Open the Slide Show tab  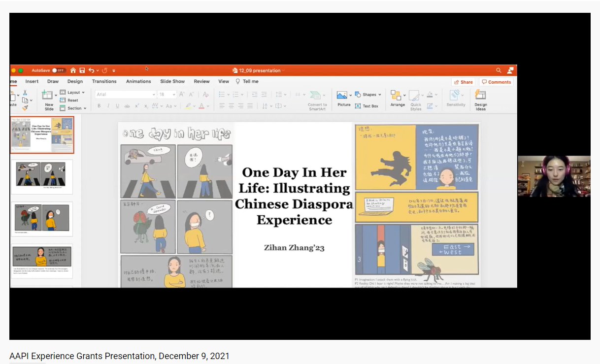[172, 81]
